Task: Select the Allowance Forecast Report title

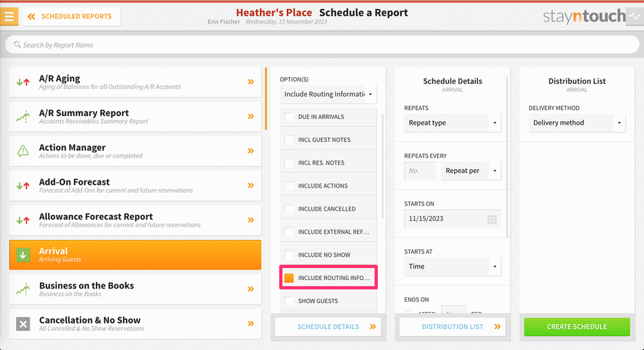Action: point(96,216)
